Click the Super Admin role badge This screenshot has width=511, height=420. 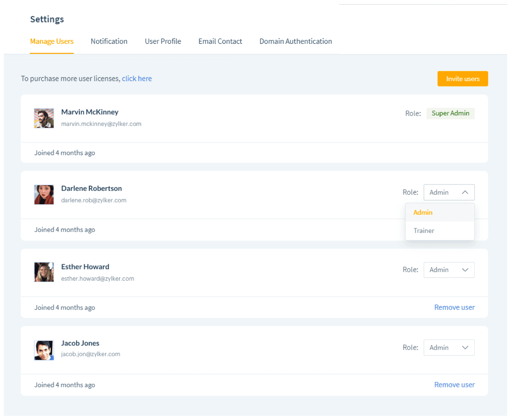pos(450,113)
